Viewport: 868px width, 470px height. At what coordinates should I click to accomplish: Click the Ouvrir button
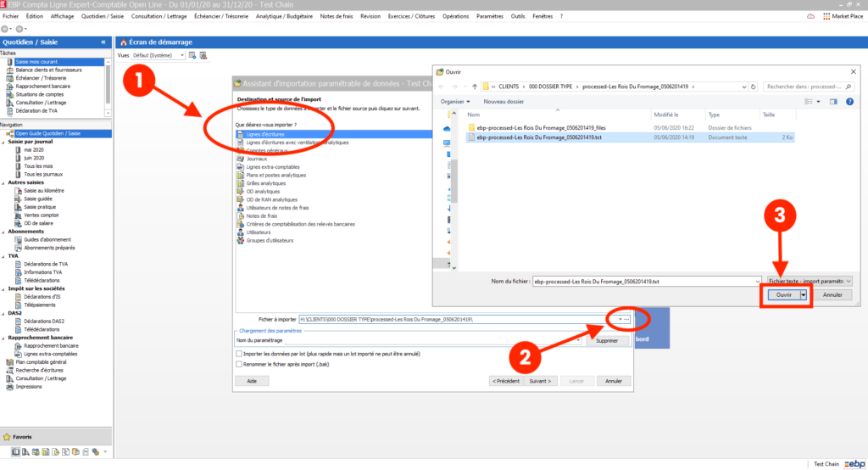(x=784, y=295)
